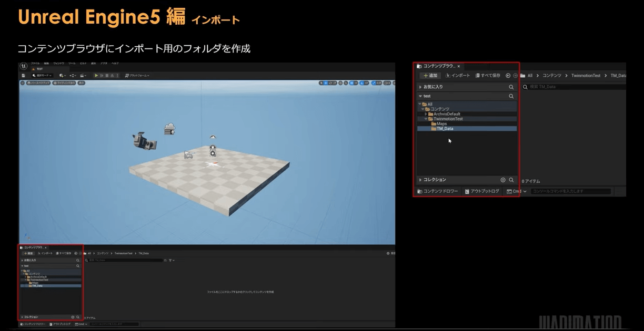Click the 検索 TM_Data search field in enlarged panel
The width and height of the screenshot is (644, 331).
(573, 87)
